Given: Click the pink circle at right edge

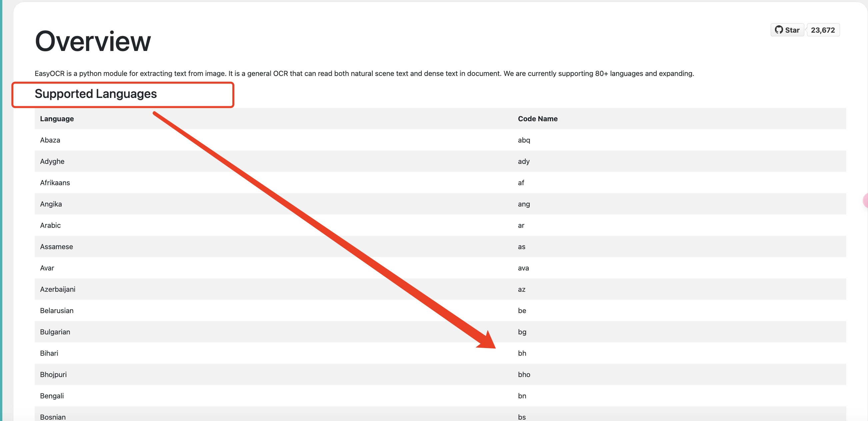Looking at the screenshot, I should [865, 201].
